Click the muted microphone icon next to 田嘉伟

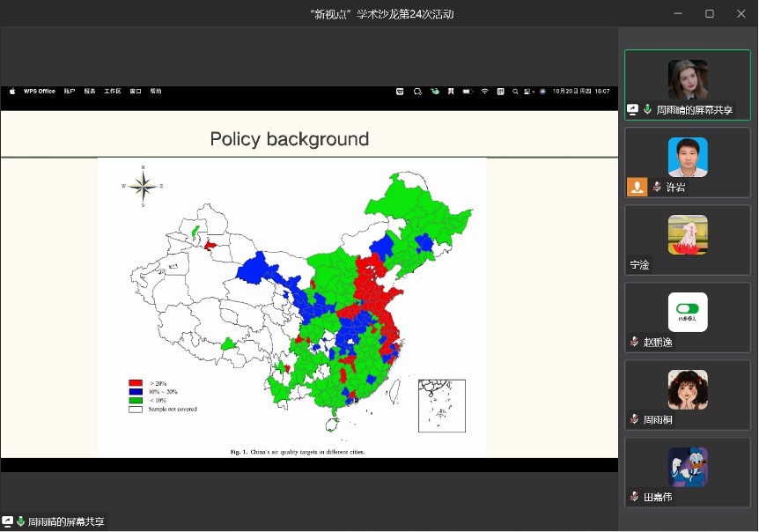click(x=634, y=497)
